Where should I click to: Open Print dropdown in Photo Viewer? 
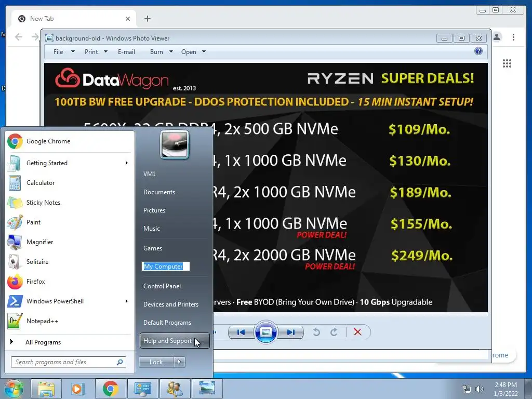click(96, 52)
